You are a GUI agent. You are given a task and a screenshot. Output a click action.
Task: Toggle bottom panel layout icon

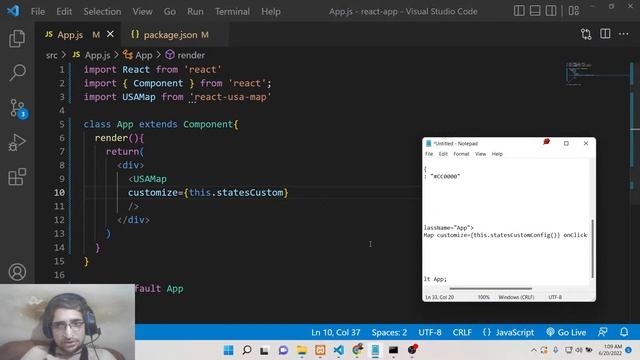point(535,11)
